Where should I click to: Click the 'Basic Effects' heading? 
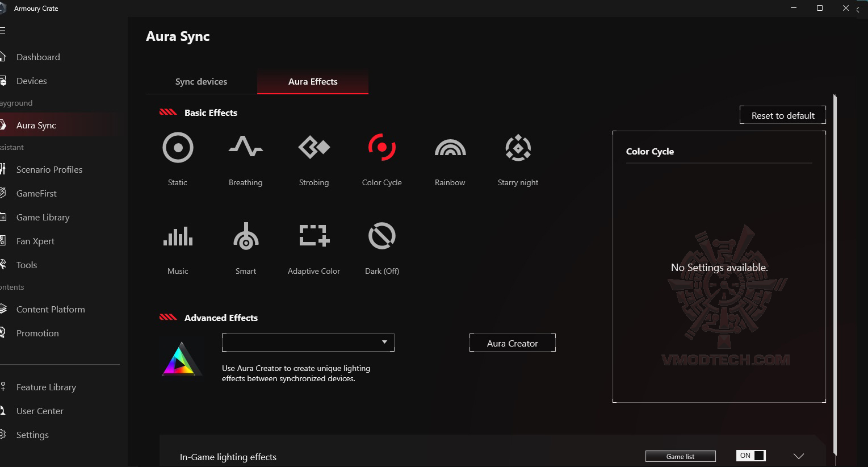click(211, 112)
